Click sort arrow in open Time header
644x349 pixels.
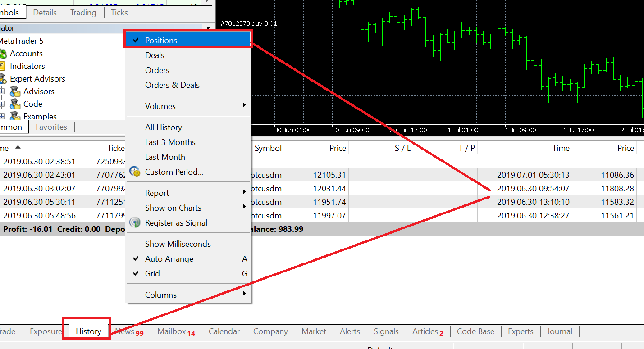(x=18, y=147)
